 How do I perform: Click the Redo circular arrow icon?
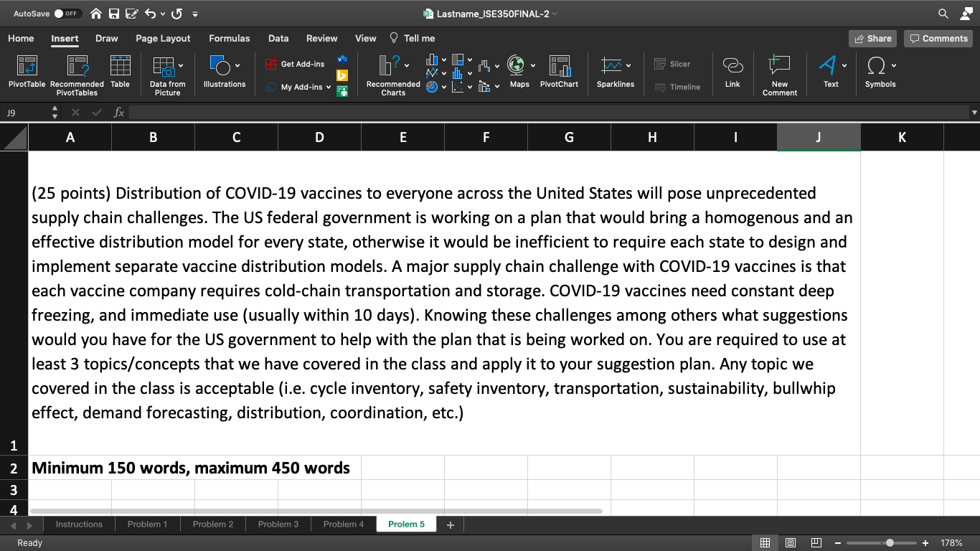[x=176, y=14]
